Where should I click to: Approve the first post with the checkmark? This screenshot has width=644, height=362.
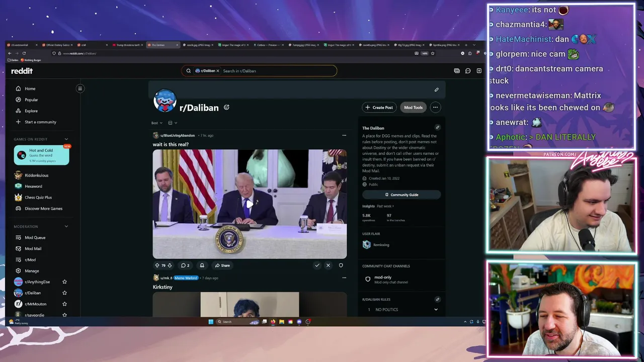pos(317,265)
